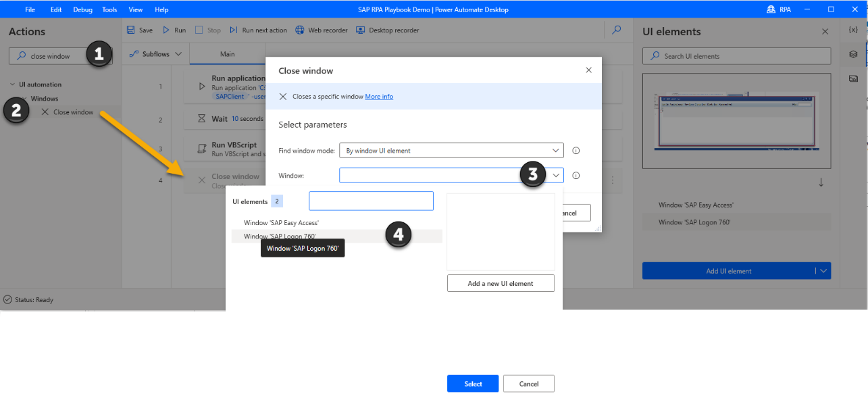Select the UI elements layers icon
Screen dimensions: 868x396
[x=853, y=55]
